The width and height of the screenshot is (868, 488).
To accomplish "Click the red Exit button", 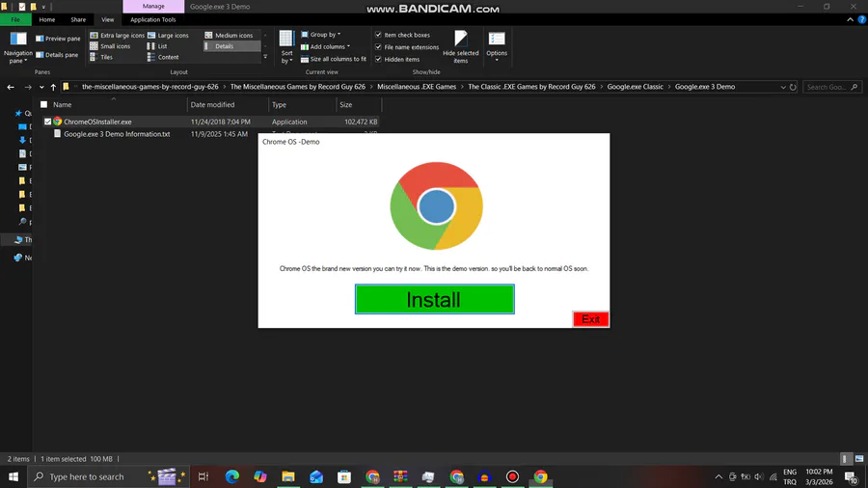I will coord(590,319).
